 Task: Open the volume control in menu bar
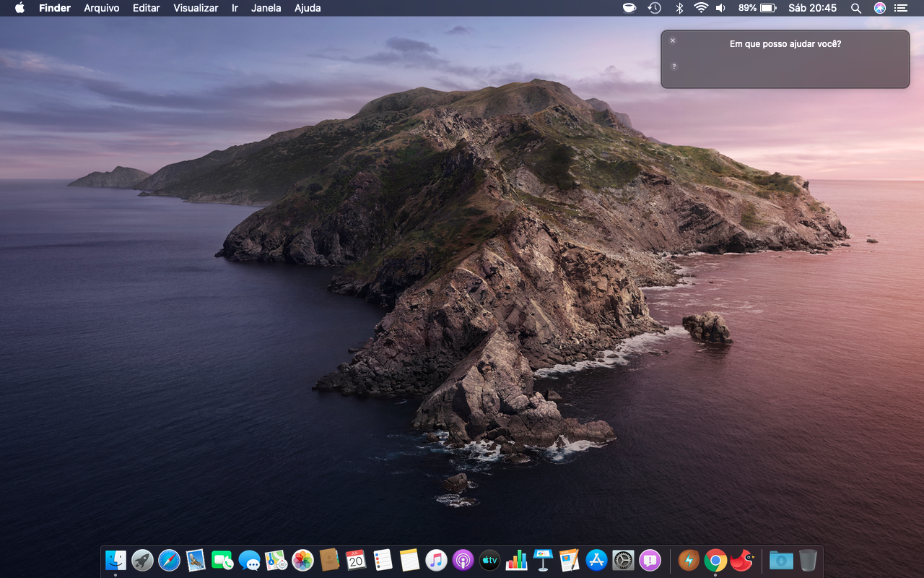[720, 8]
